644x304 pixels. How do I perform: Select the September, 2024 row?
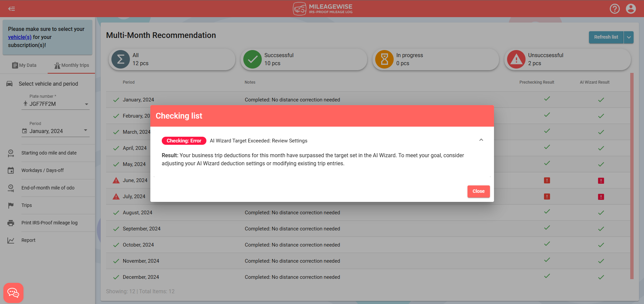click(368, 229)
